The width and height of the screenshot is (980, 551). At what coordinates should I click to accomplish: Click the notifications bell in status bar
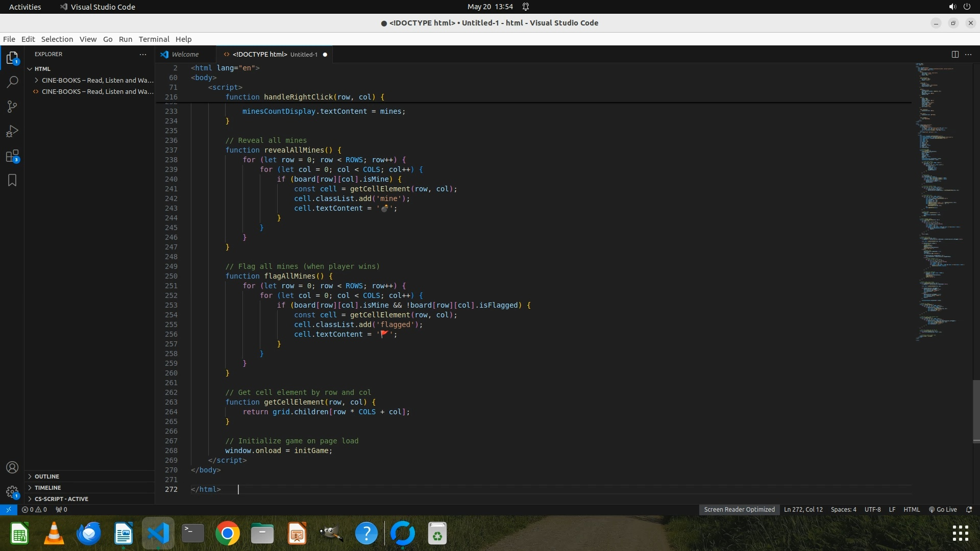pos(969,509)
